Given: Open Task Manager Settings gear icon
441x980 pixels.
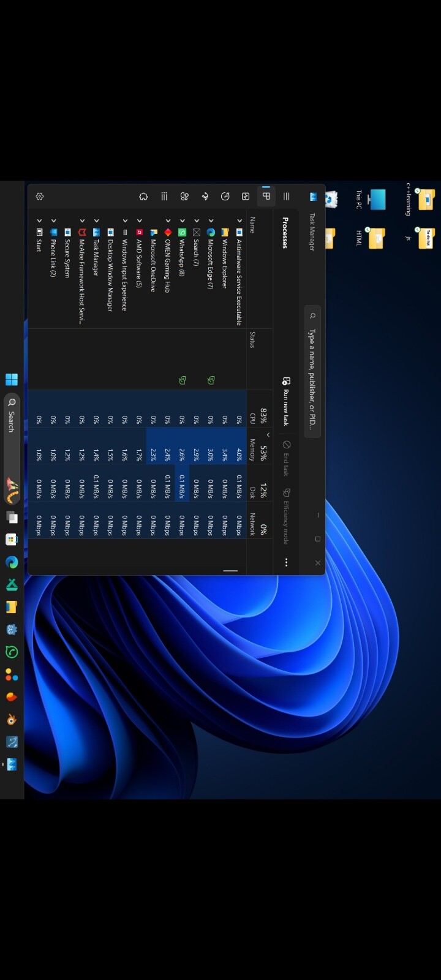Looking at the screenshot, I should [x=40, y=197].
